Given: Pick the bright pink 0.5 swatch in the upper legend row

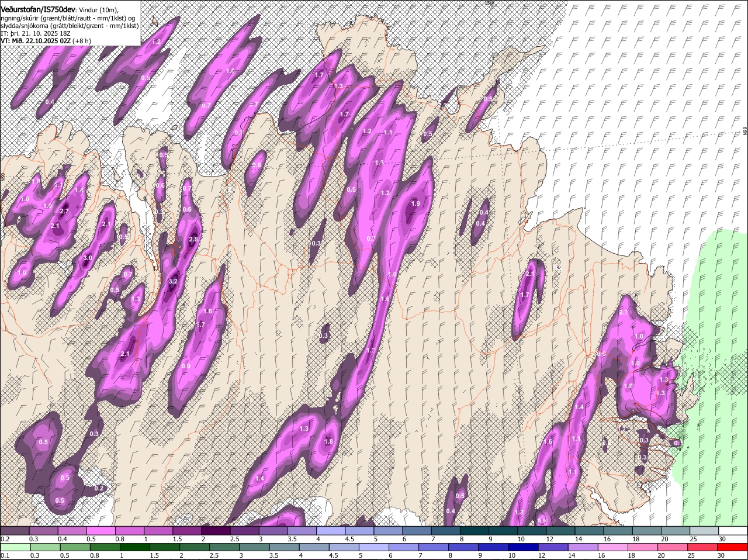Looking at the screenshot, I should pos(101,531).
